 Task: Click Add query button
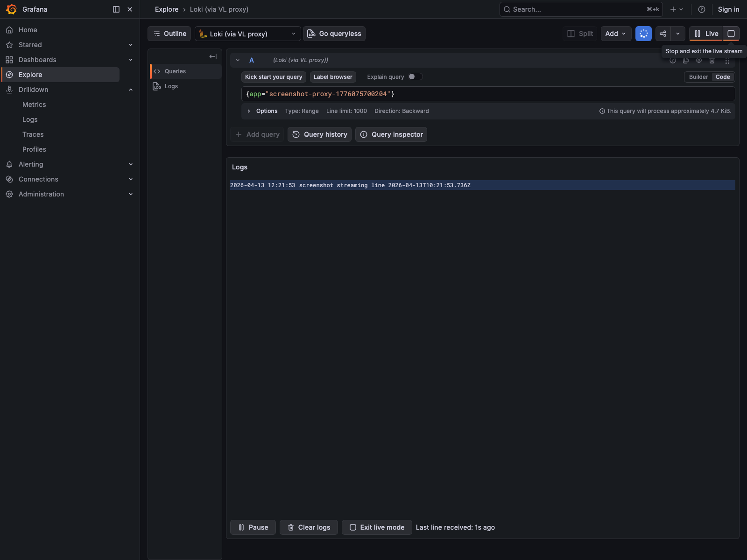point(257,134)
